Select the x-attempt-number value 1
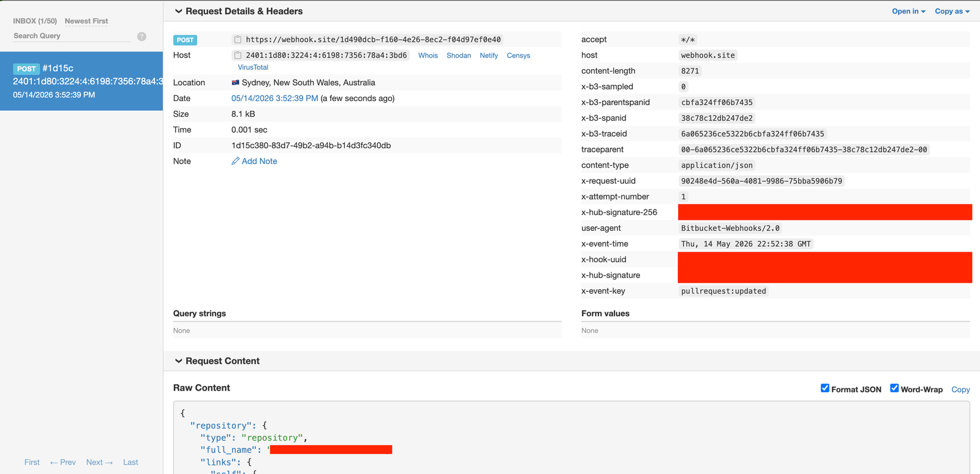This screenshot has width=980, height=474. (x=684, y=197)
